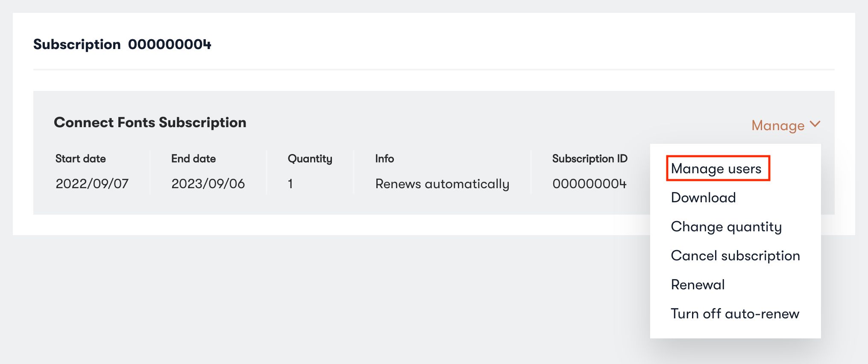Open the Renewal menu option

pos(698,285)
